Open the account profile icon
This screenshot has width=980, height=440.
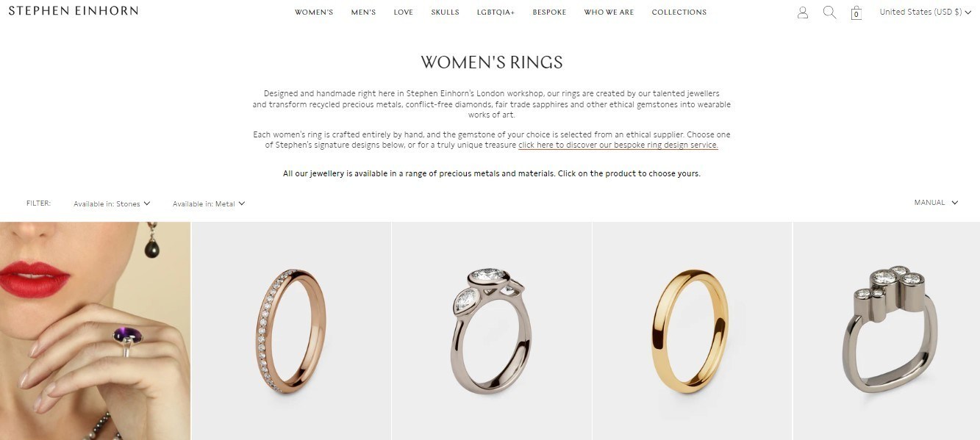[803, 12]
